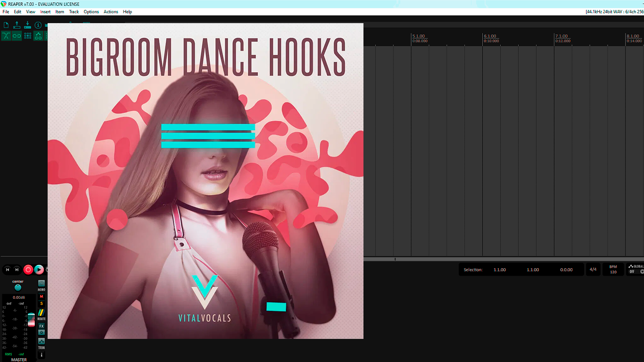The width and height of the screenshot is (644, 362).
Task: Click the Play button in transport
Action: point(39,270)
